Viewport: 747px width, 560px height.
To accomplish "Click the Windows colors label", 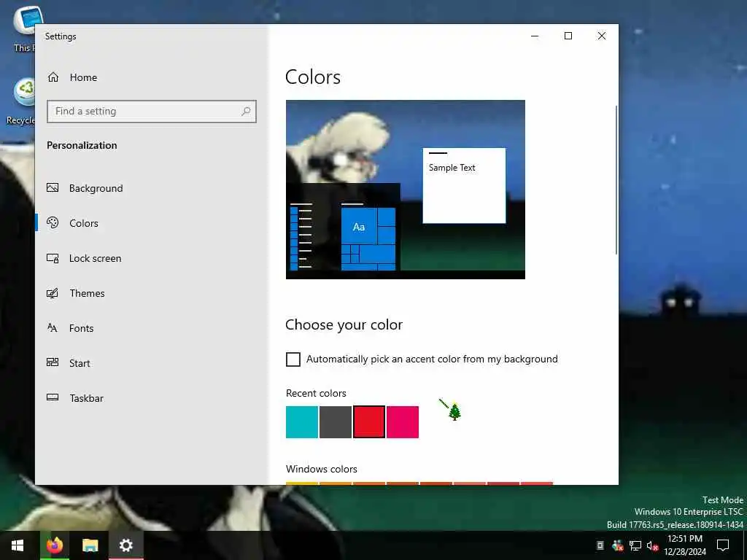I will click(322, 469).
